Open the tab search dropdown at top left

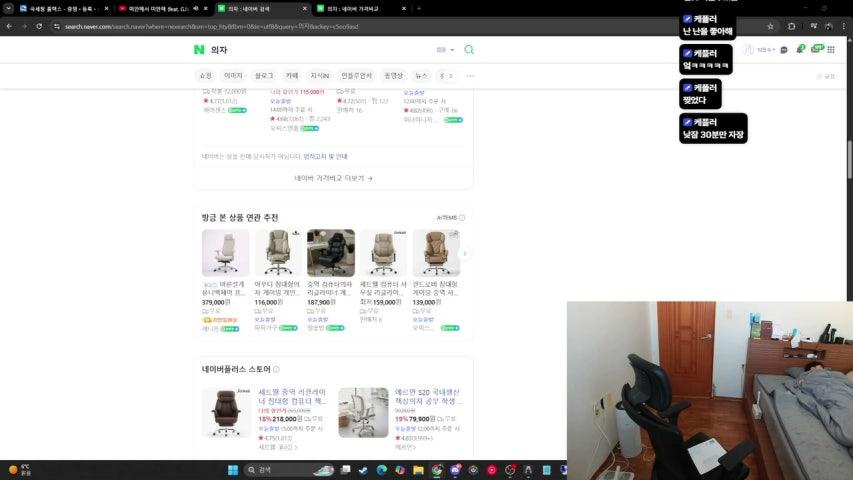pyautogui.click(x=8, y=8)
